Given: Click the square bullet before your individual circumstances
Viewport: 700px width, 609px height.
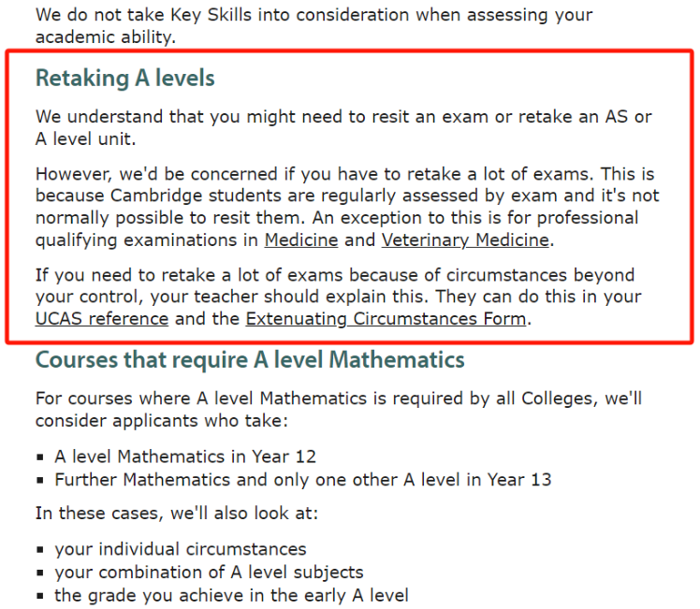Looking at the screenshot, I should [x=40, y=550].
